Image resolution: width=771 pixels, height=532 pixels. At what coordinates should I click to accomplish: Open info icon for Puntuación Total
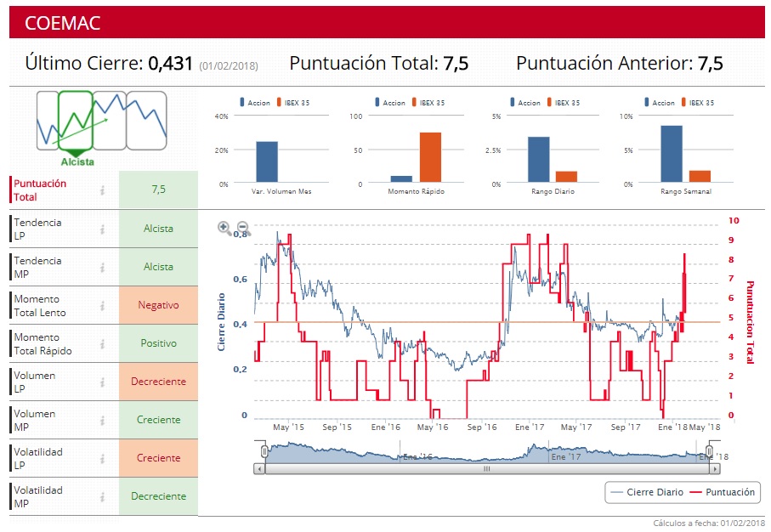pos(102,190)
